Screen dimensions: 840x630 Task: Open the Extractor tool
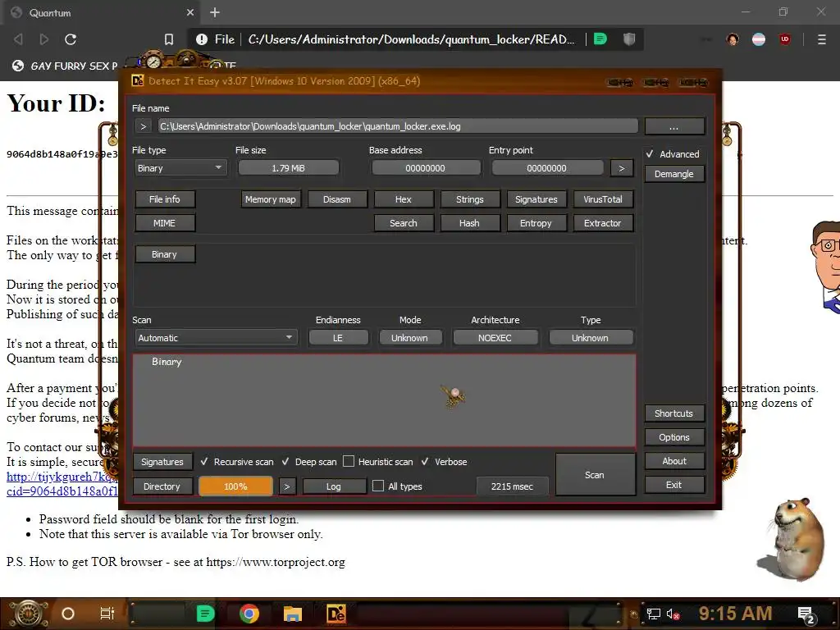click(x=603, y=223)
